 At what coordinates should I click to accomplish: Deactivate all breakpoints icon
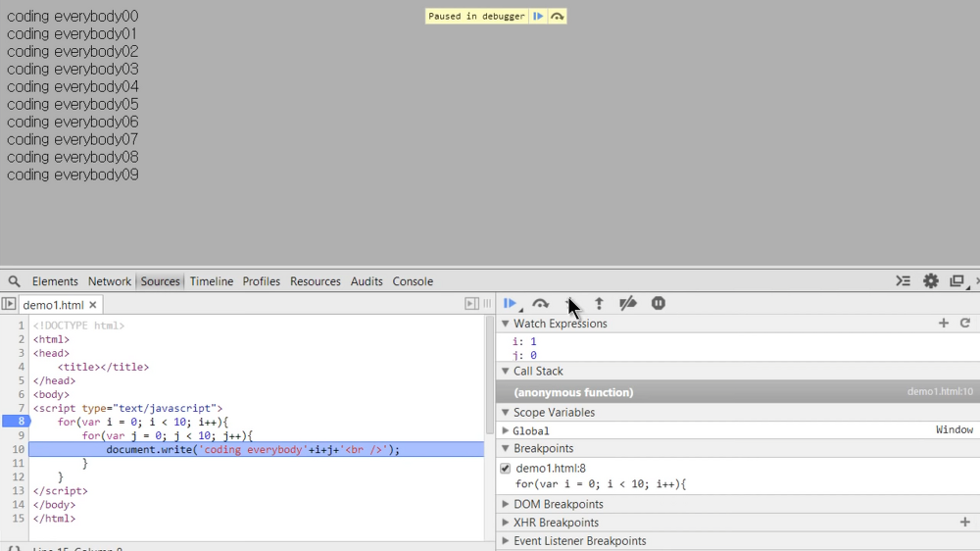(x=627, y=303)
